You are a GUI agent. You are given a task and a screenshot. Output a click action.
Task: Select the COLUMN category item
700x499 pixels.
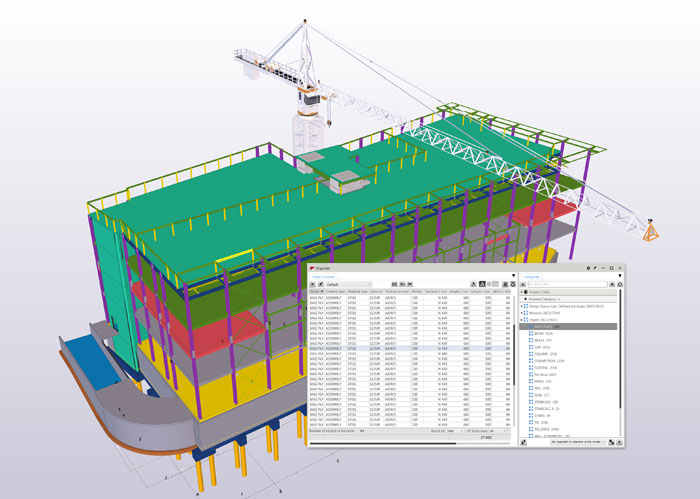543,354
